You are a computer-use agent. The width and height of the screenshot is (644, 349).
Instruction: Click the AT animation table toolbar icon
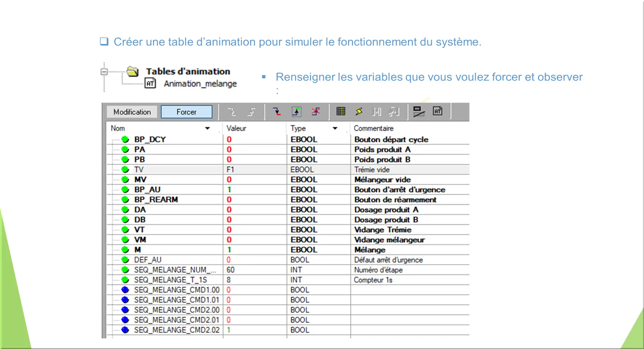(x=438, y=111)
